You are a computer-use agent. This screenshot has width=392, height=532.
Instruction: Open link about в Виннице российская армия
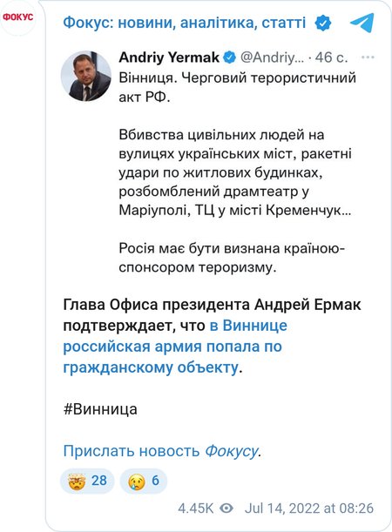pos(175,347)
